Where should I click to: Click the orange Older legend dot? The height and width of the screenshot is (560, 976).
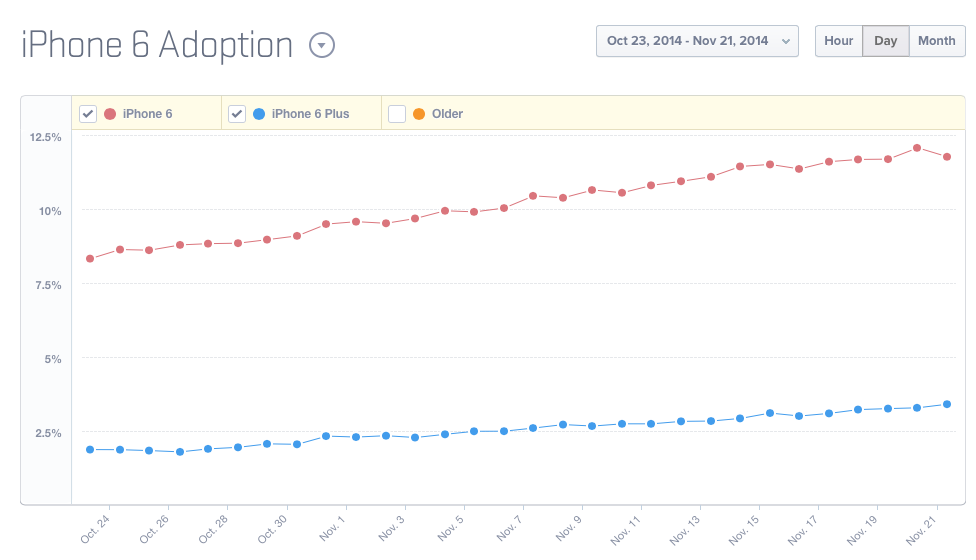coord(419,114)
